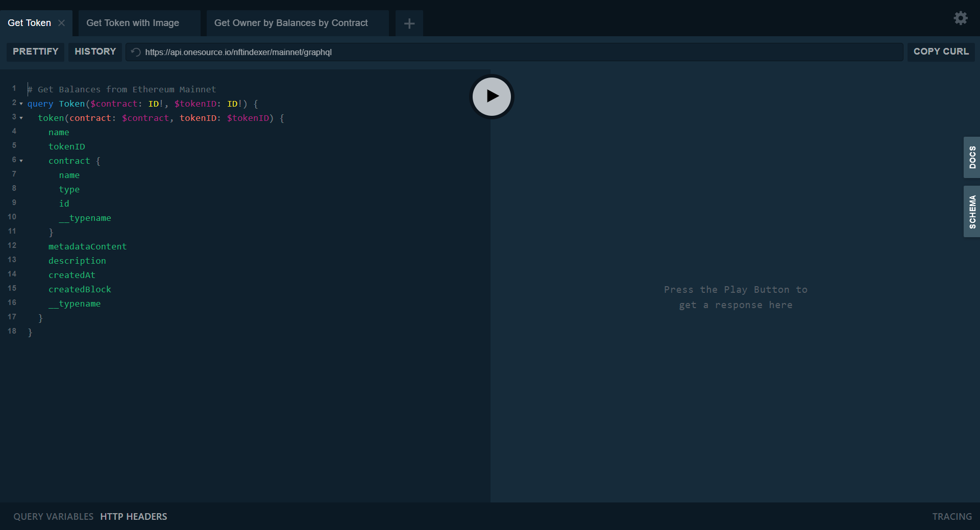This screenshot has height=530, width=980.
Task: Expand the TRACING panel
Action: (952, 517)
